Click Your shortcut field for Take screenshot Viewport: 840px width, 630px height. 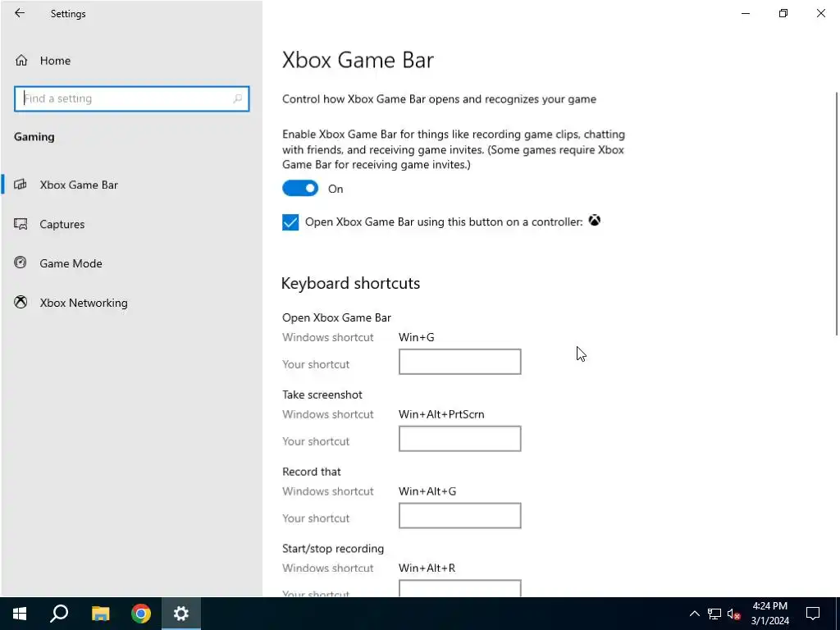[459, 439]
